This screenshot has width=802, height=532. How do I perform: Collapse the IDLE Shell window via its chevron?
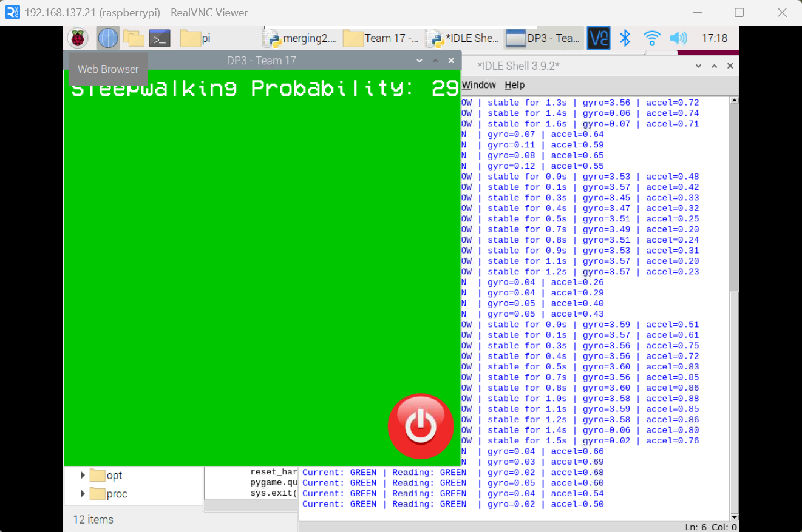point(698,66)
